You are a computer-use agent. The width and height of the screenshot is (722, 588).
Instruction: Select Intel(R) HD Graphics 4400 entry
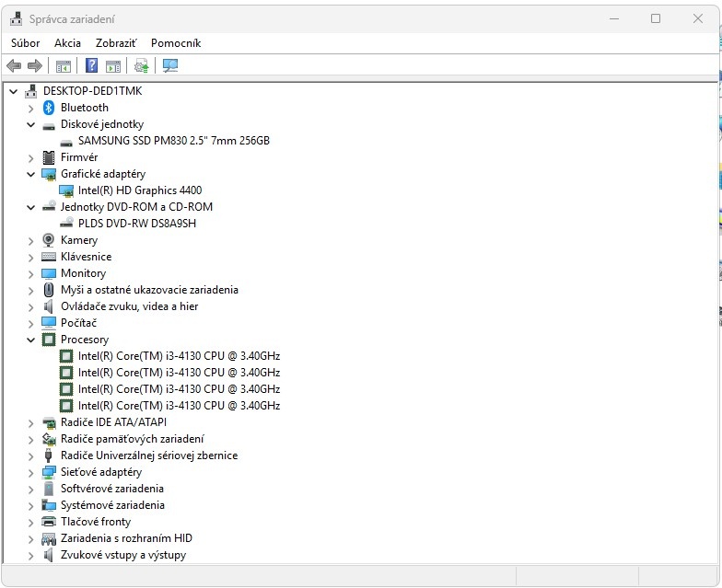[140, 190]
